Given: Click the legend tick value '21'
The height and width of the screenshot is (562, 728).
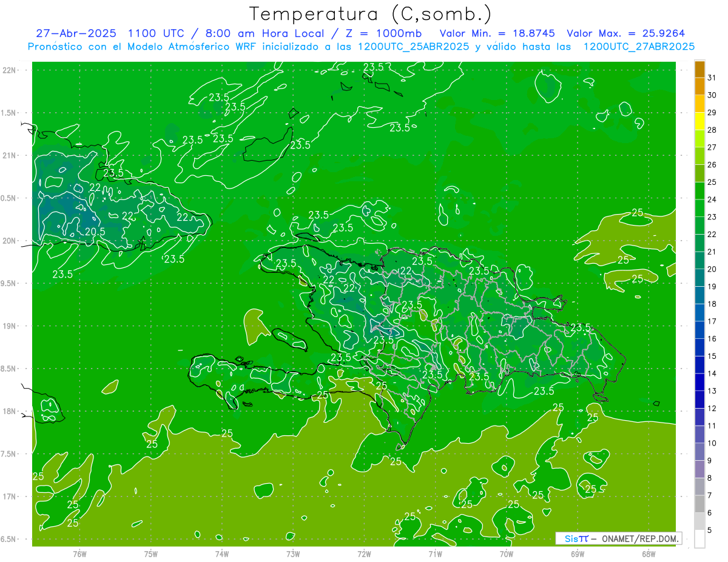Looking at the screenshot, I should point(712,252).
